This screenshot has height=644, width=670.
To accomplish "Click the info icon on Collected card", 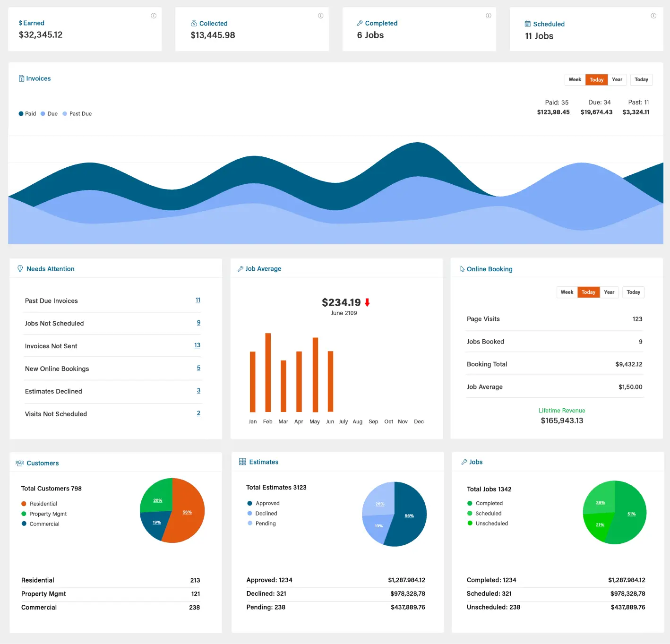I will (321, 16).
